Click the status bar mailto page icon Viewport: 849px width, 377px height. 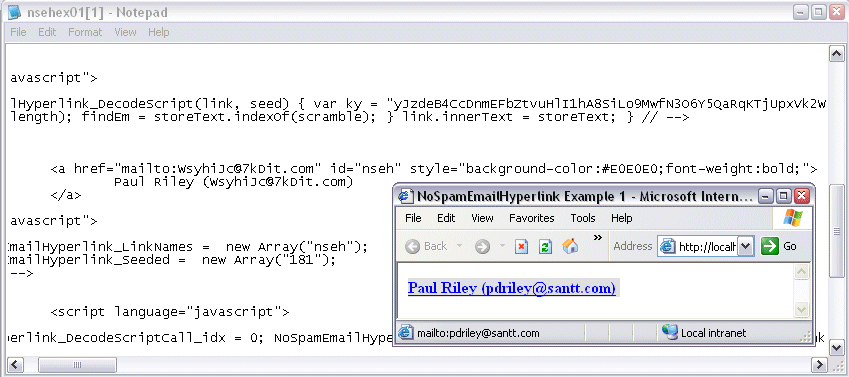(x=406, y=333)
